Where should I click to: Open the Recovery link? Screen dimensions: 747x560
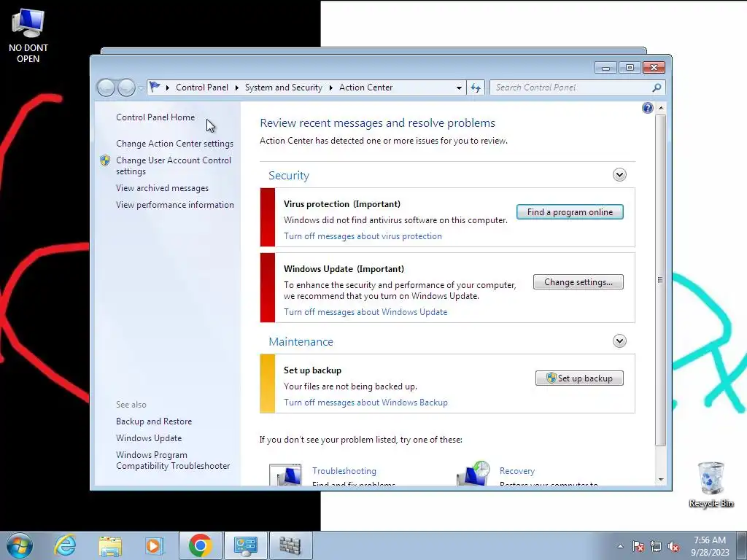[517, 471]
